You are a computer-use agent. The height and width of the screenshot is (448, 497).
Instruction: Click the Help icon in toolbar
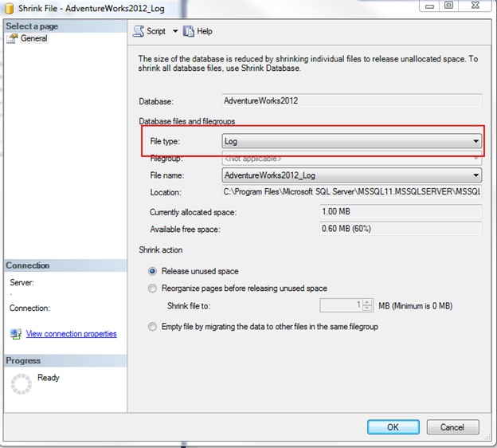(x=189, y=31)
